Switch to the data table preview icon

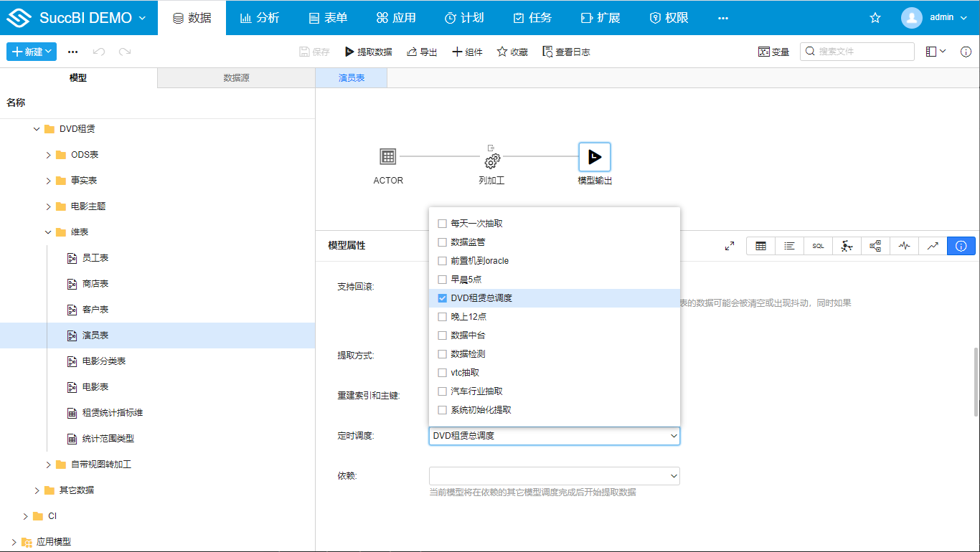pyautogui.click(x=760, y=246)
